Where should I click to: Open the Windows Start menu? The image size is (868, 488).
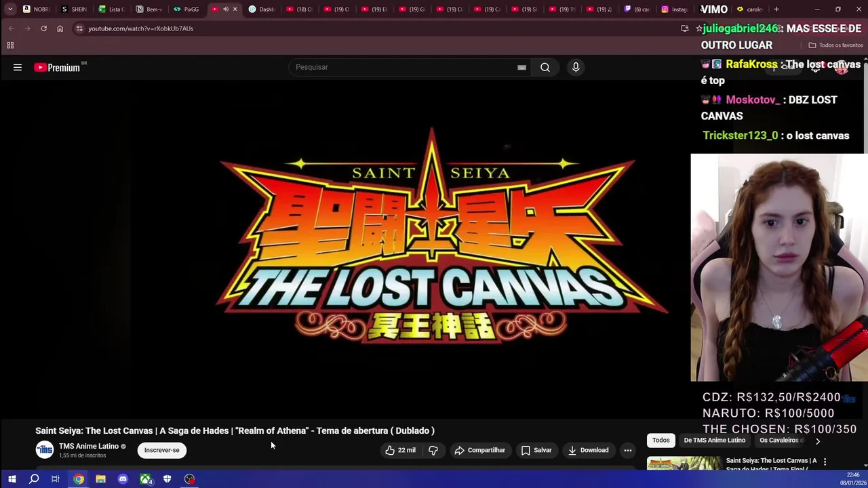[12, 479]
